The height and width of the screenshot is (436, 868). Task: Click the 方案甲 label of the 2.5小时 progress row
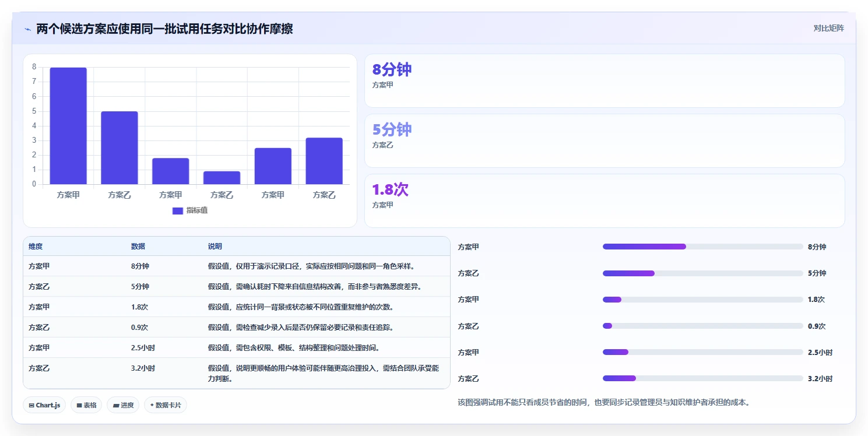tap(469, 352)
